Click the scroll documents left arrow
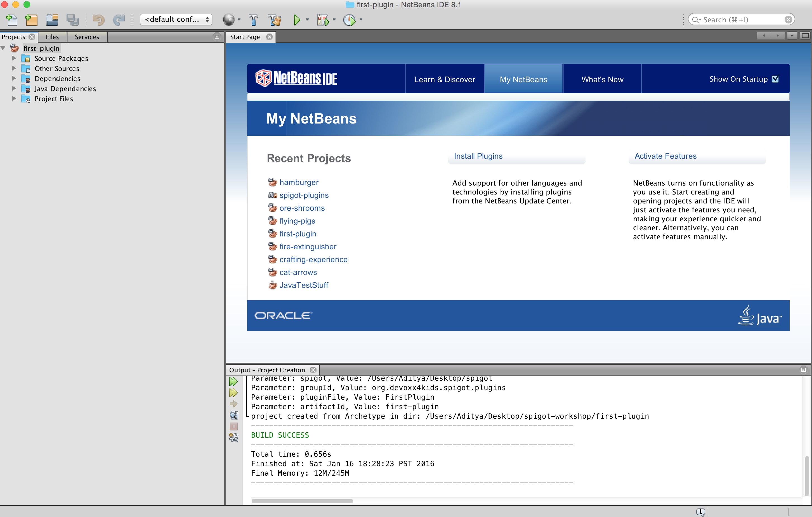 pos(764,35)
